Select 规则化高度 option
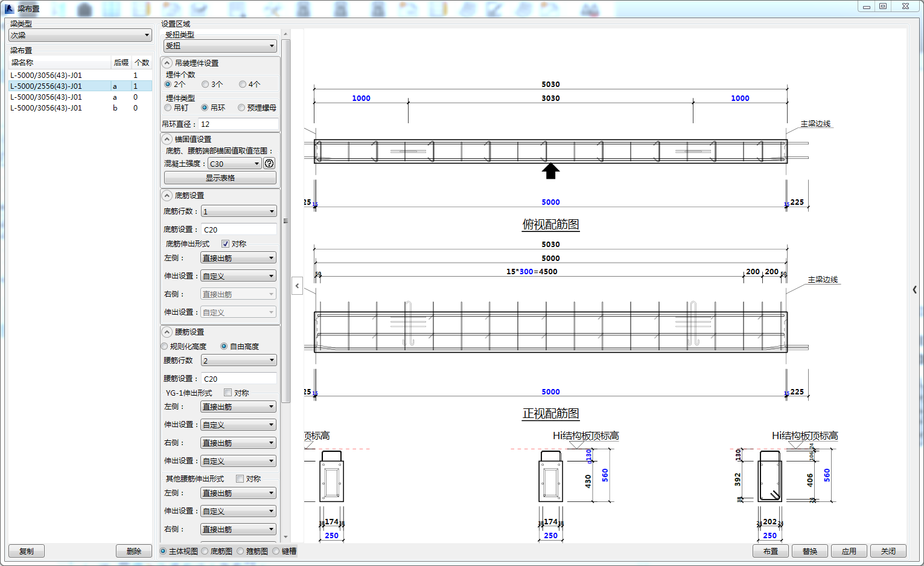The height and width of the screenshot is (566, 924). (183, 347)
